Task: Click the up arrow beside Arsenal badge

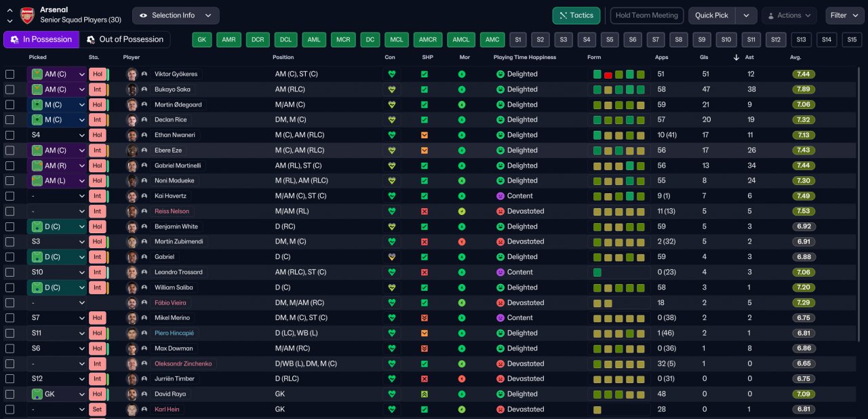Action: [x=9, y=9]
